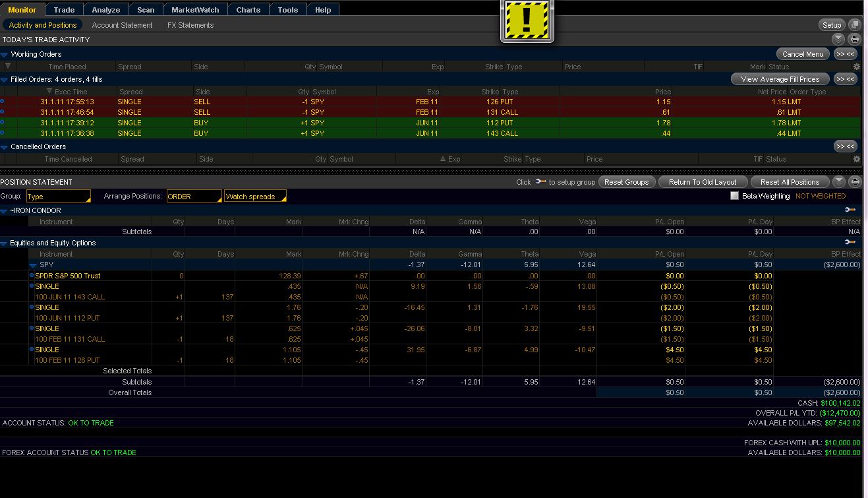Open the Group Type dropdown
868x498 pixels.
(x=58, y=197)
